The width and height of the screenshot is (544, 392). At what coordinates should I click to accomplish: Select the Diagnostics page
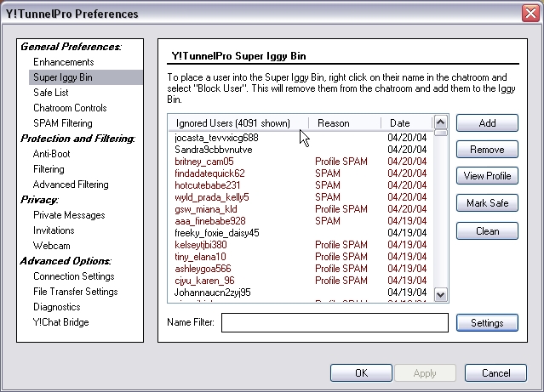[56, 307]
